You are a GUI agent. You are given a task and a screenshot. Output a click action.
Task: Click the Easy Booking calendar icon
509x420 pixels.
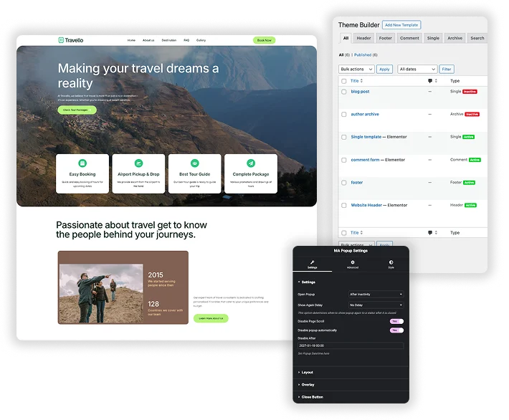click(82, 163)
